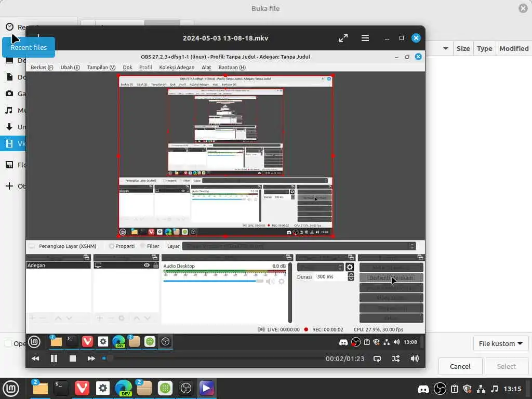
Task: Maximize the video player window
Action: (x=402, y=38)
